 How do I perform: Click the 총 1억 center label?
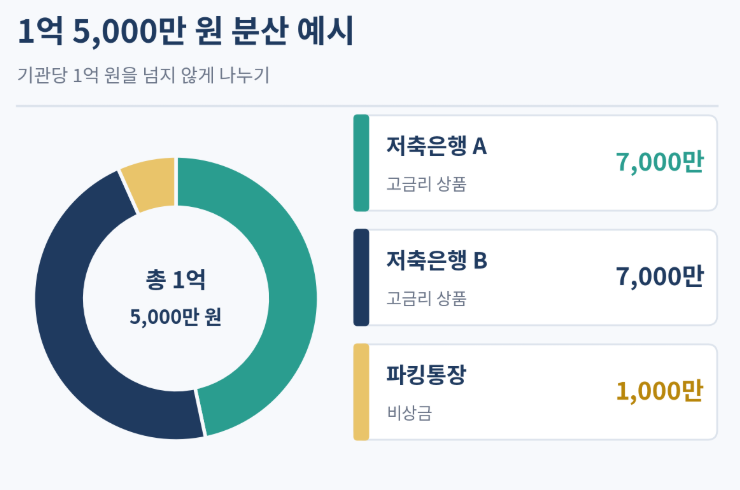176,279
